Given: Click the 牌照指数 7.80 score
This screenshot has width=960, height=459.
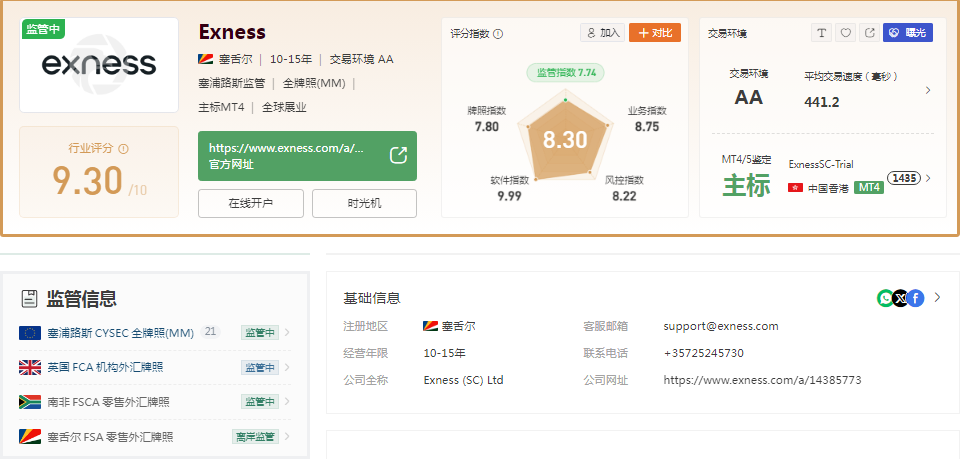Looking at the screenshot, I should click(x=487, y=127).
